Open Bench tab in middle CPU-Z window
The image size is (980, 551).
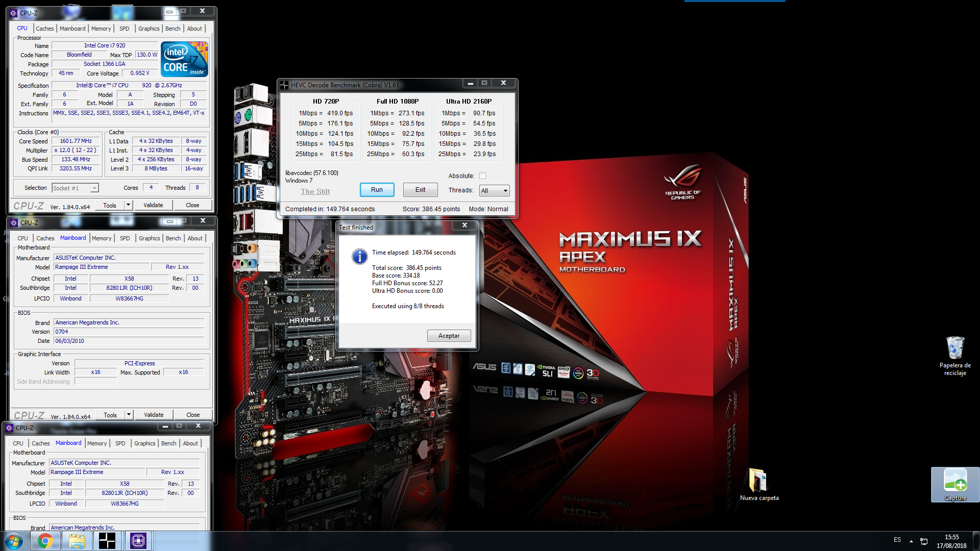174,238
